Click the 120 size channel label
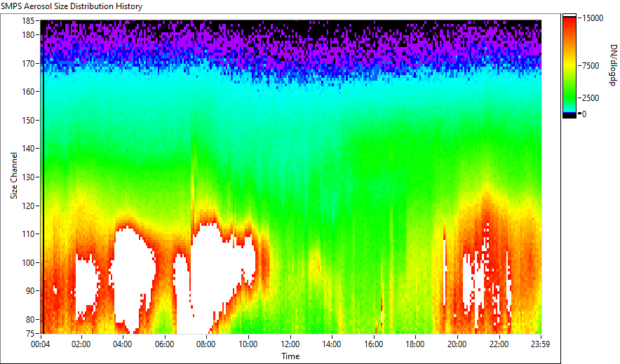 [x=28, y=205]
